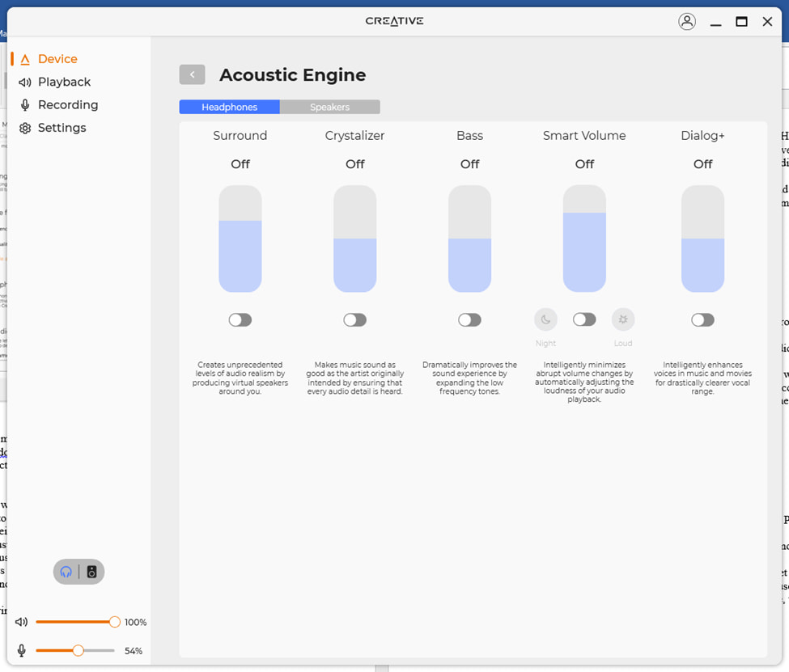Switch output to speaker icon
789x672 pixels.
91,572
